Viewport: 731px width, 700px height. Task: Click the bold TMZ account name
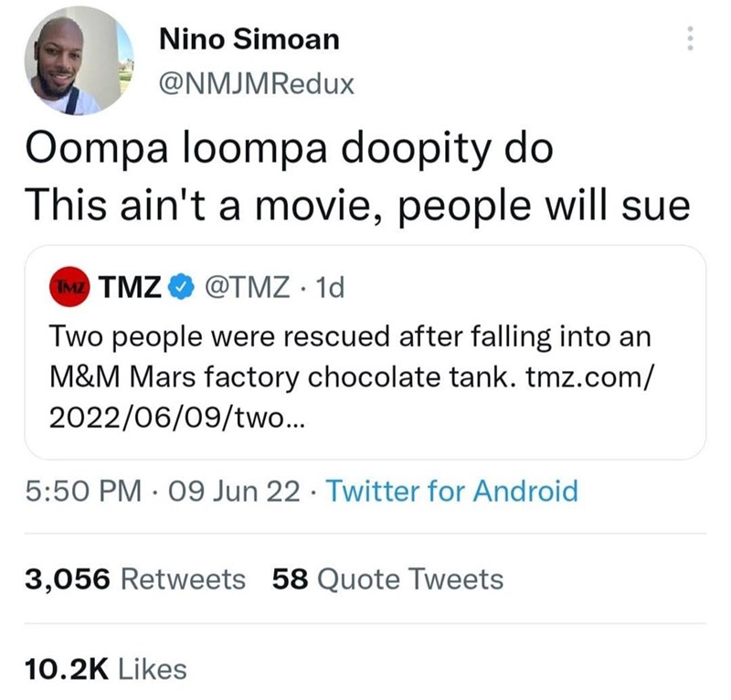click(131, 288)
